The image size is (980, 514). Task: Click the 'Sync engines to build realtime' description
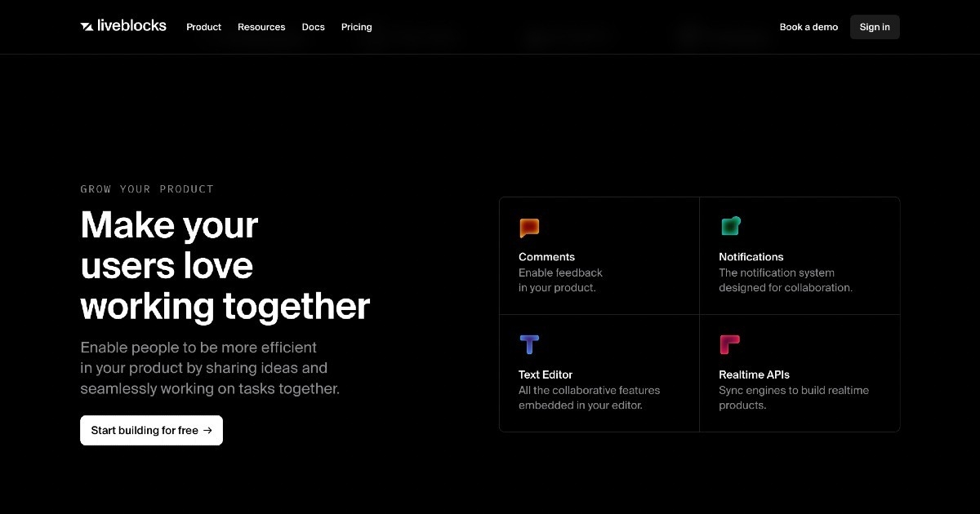[x=793, y=390]
